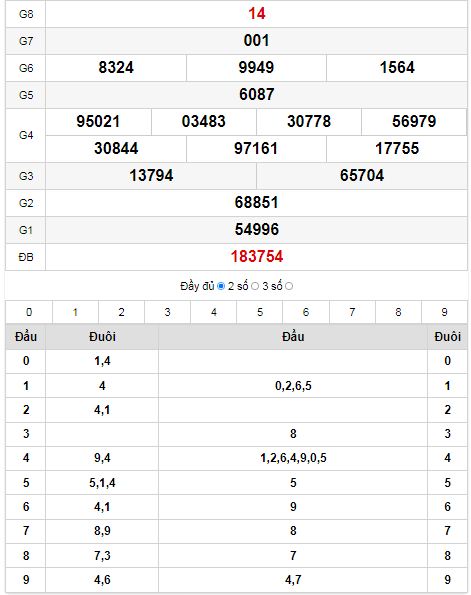Click the special prize number 183754
Screen dimensions: 471x595
pyautogui.click(x=257, y=257)
